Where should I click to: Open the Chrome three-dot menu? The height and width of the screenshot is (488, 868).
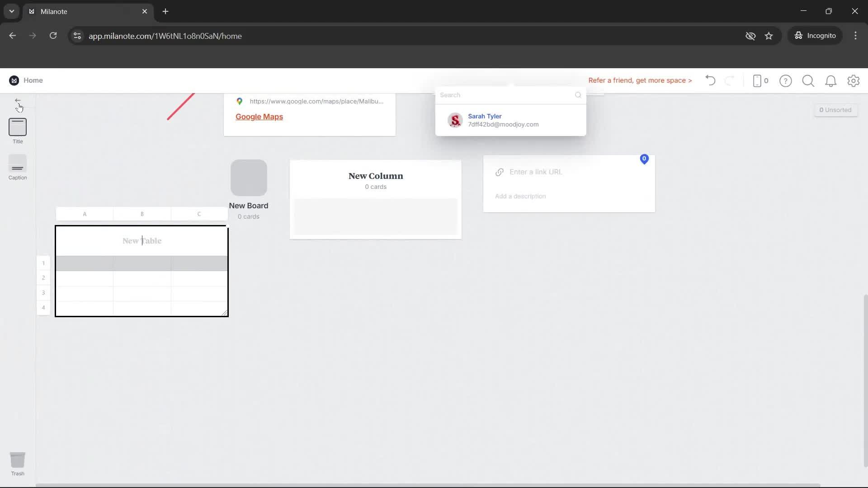(855, 36)
